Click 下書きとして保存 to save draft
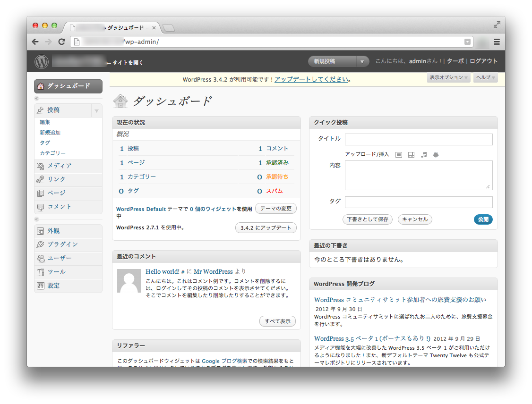 368,219
